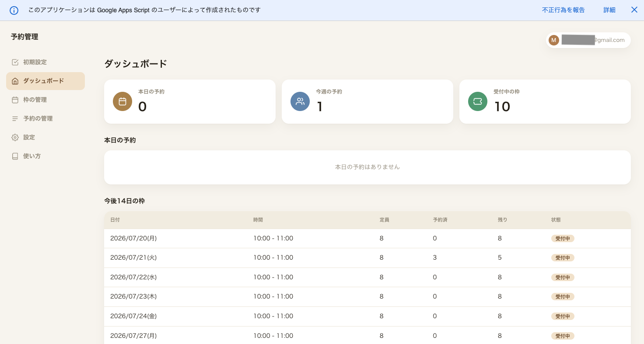
Task: Open 設定 from the sidebar
Action: (45, 137)
